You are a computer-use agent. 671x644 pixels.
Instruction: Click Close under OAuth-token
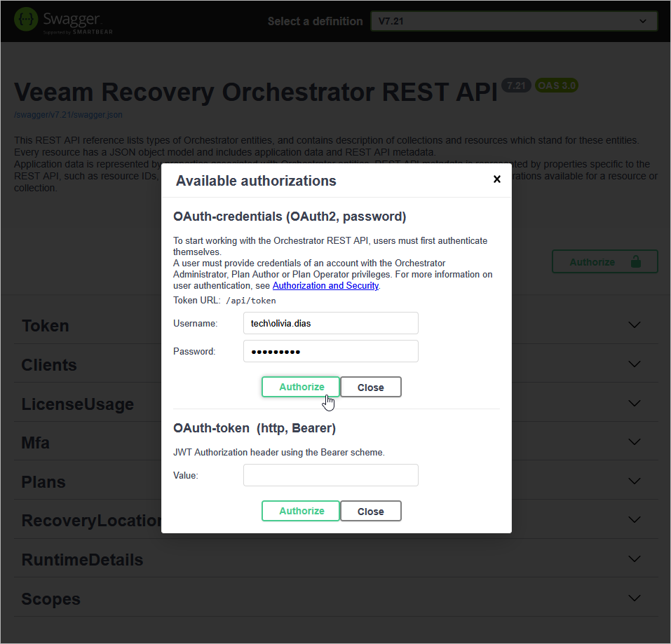(370, 511)
